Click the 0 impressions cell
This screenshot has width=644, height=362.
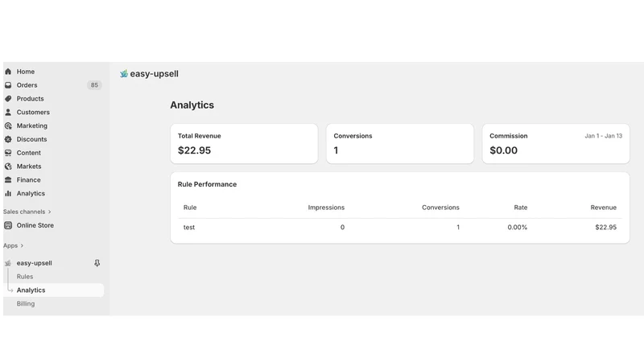click(342, 228)
